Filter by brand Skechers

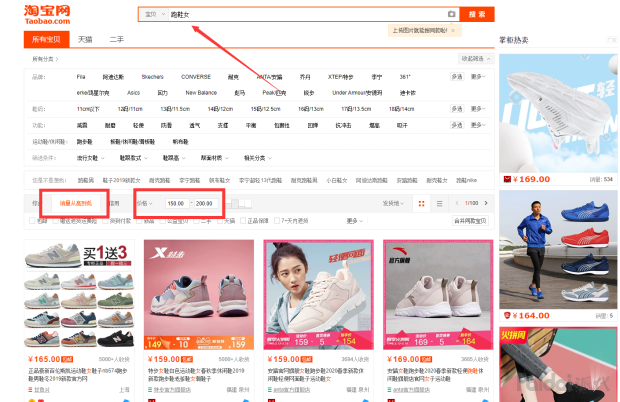coord(152,77)
